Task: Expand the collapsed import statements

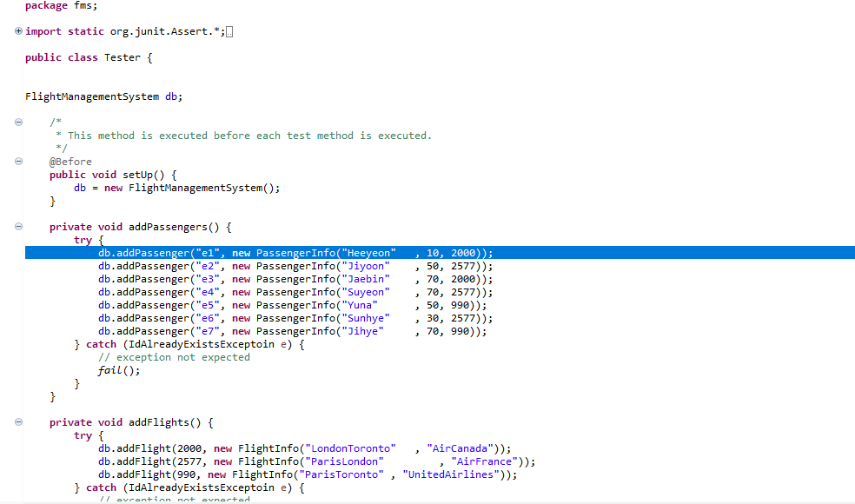Action: click(18, 30)
